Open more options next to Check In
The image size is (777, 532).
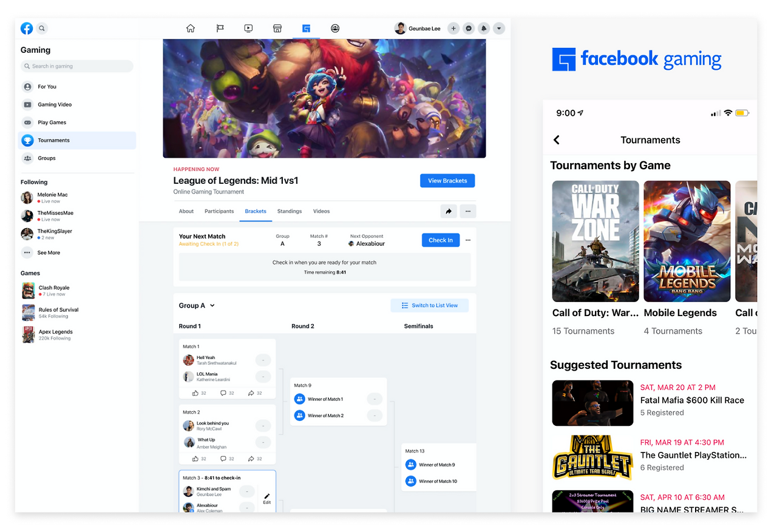tap(468, 240)
